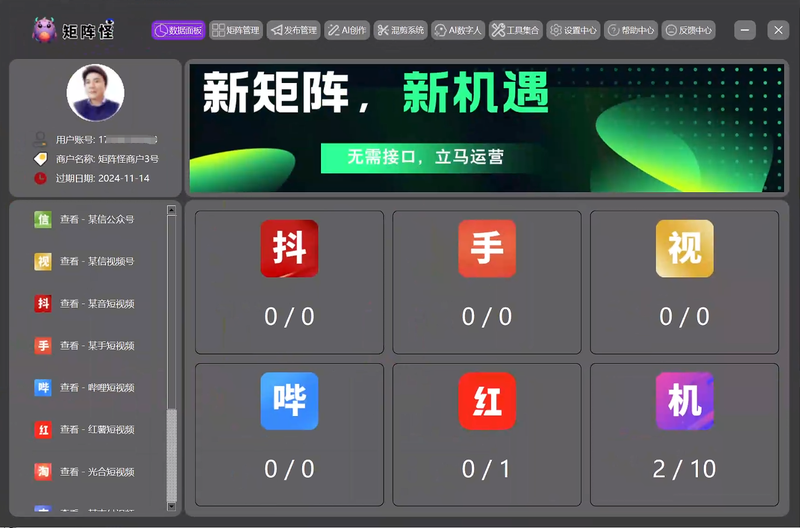Open 设置中心 settings tab

(573, 31)
